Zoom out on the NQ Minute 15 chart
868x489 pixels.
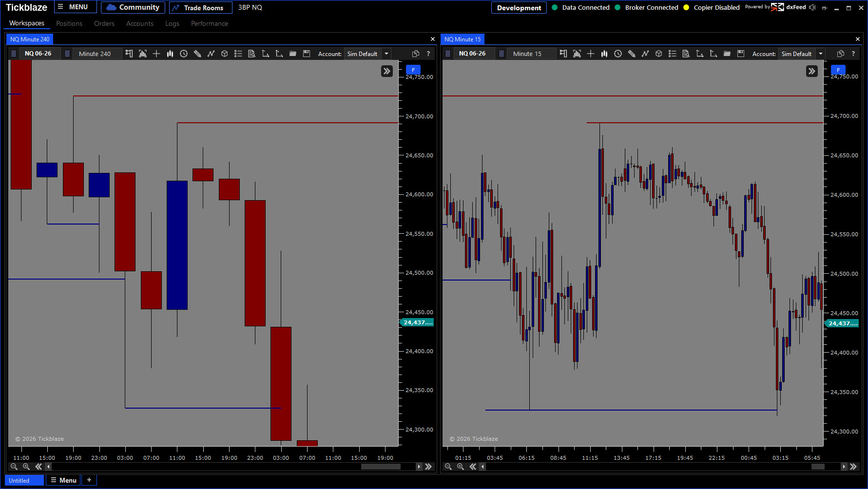pos(448,467)
